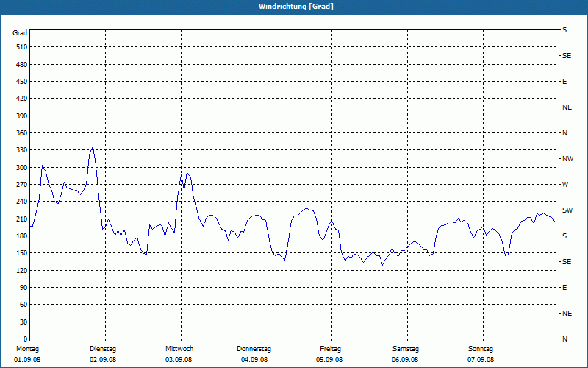588x368 pixels.
Task: Select the 180 value on the degree axis
Action: coord(22,236)
